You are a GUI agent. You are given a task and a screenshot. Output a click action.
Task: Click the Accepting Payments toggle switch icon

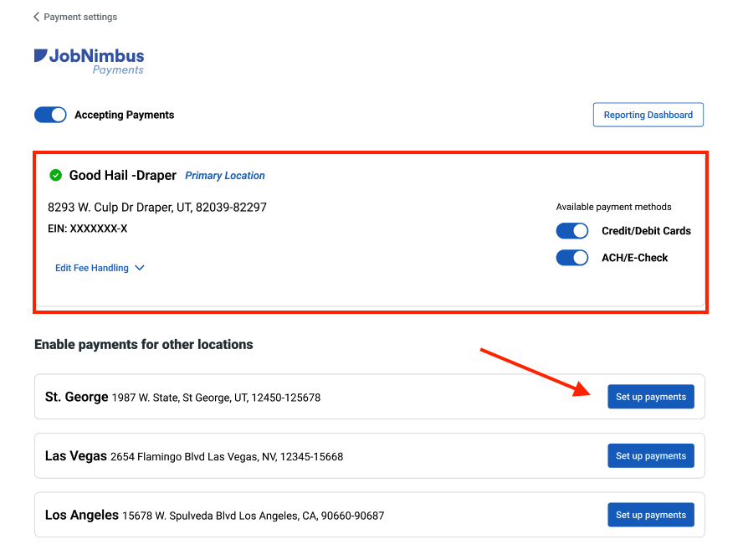click(x=50, y=115)
